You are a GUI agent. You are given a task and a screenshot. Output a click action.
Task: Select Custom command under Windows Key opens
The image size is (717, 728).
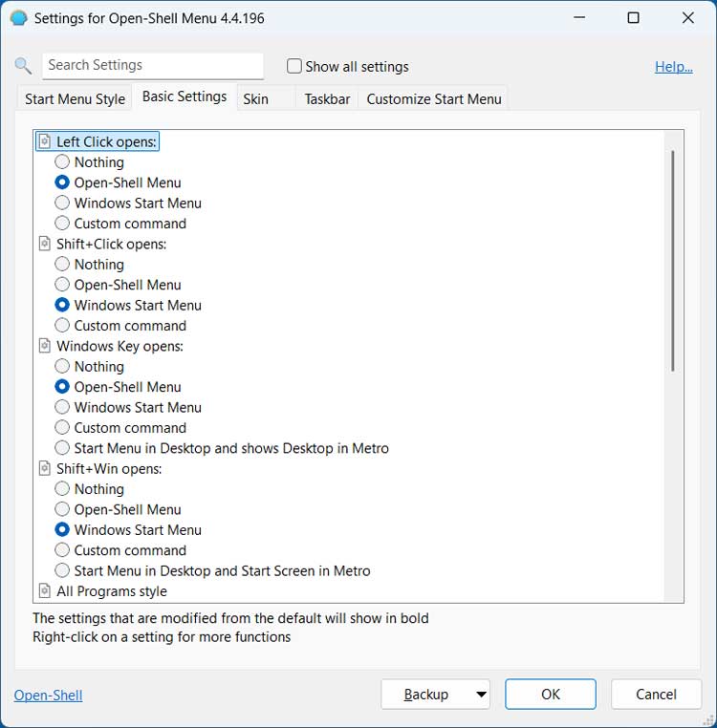(62, 427)
